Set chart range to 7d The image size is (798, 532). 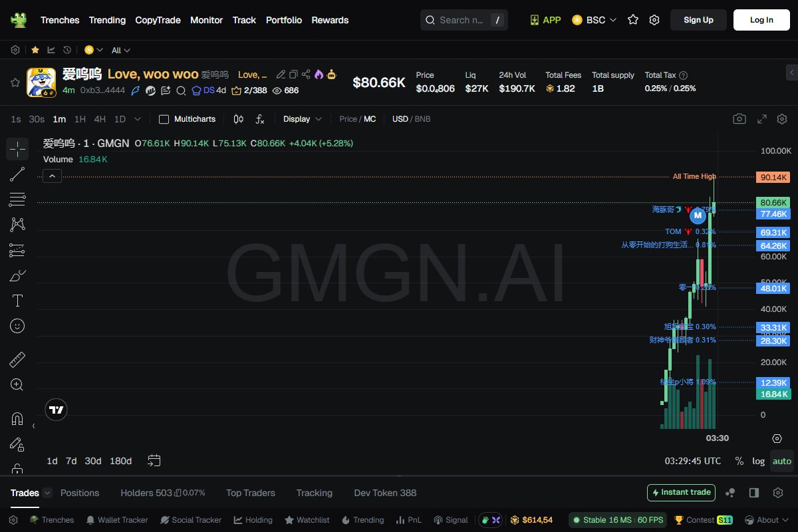pos(71,461)
